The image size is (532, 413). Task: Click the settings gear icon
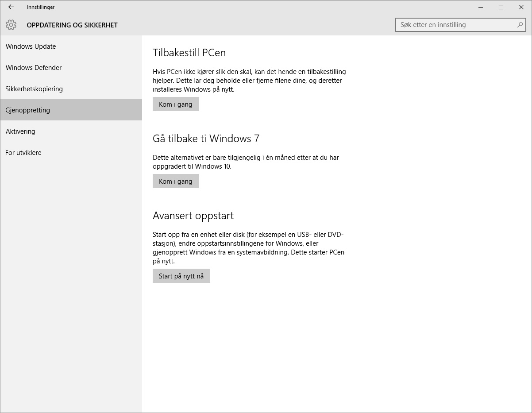11,25
